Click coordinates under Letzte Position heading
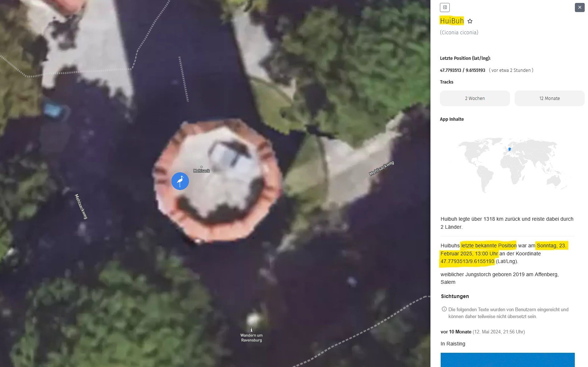Screen dimensions: 588x367 click(x=462, y=70)
